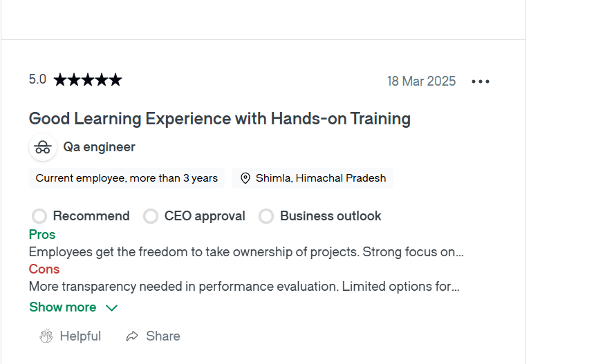Click the Business outlook circle indicator
Viewport: 605px width, 364px height.
(x=266, y=216)
